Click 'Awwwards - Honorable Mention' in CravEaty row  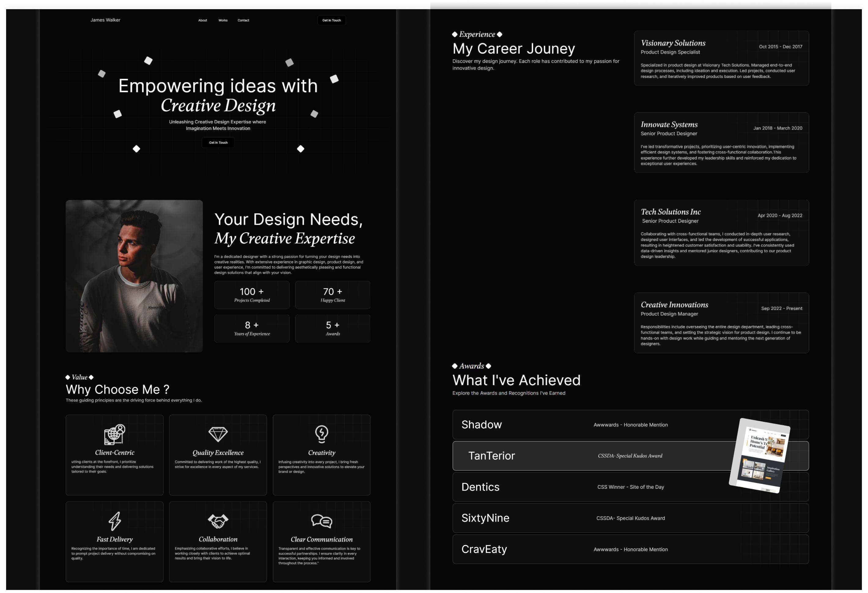[x=631, y=549]
